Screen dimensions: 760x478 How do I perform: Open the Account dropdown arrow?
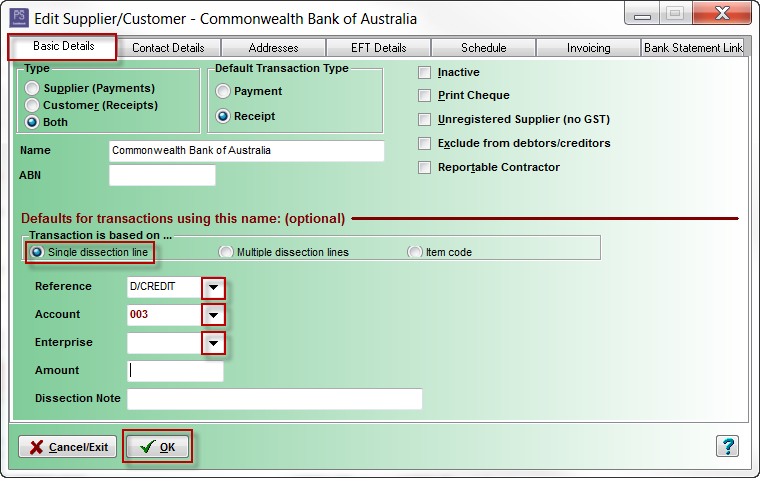coord(213,315)
